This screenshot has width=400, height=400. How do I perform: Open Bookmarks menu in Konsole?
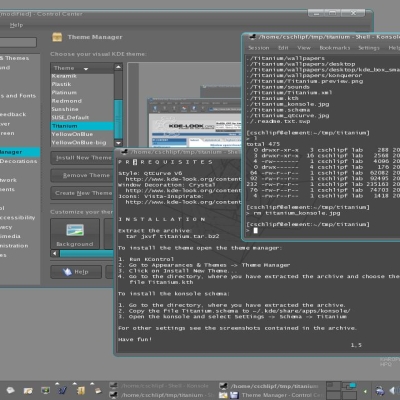[335, 48]
